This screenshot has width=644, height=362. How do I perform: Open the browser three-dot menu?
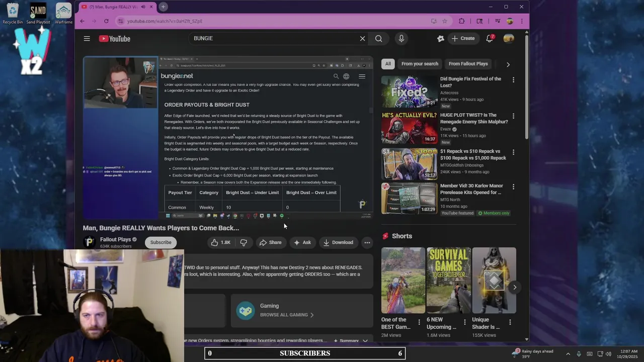pos(522,21)
